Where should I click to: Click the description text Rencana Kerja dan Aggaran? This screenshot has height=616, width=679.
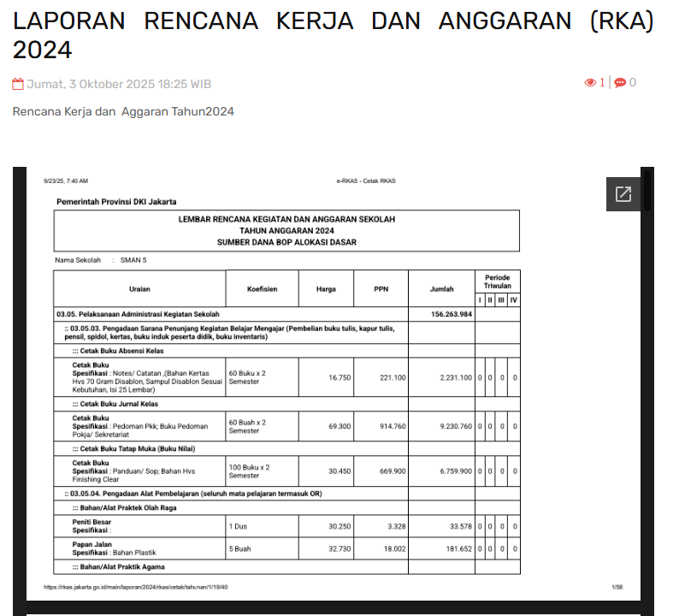pyautogui.click(x=123, y=111)
